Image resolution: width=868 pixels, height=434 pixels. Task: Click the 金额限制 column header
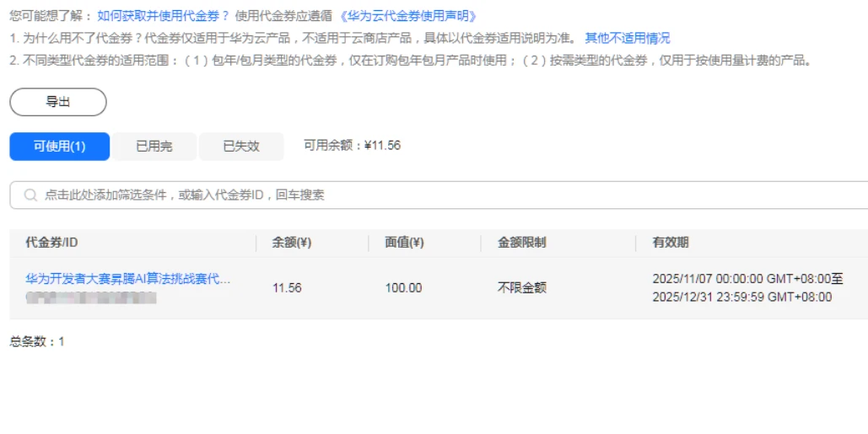tap(522, 243)
